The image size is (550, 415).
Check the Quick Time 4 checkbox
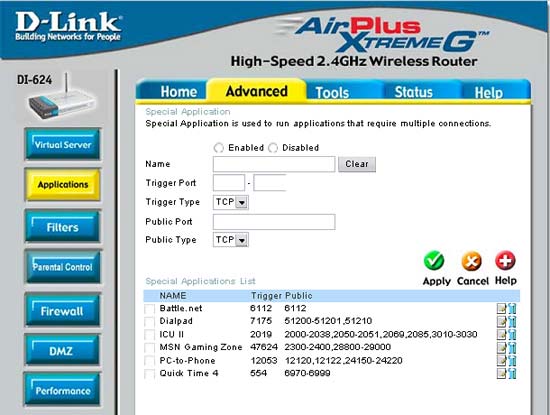click(149, 374)
